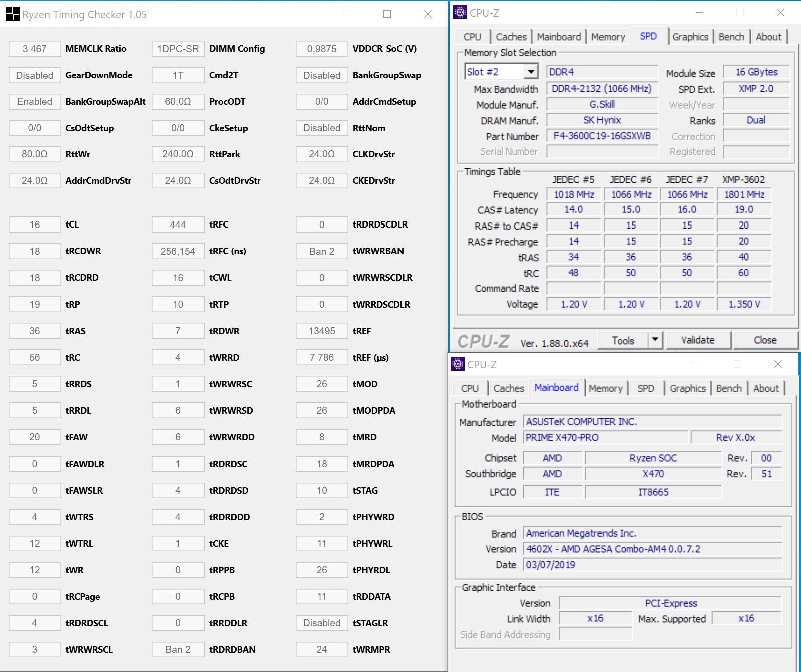Click the tRC value 56

point(35,358)
